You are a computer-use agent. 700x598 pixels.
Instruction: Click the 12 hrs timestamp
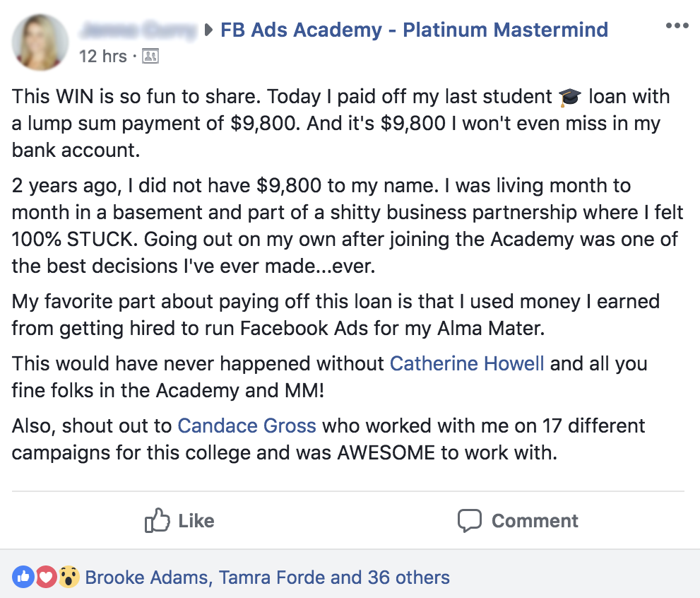[102, 57]
